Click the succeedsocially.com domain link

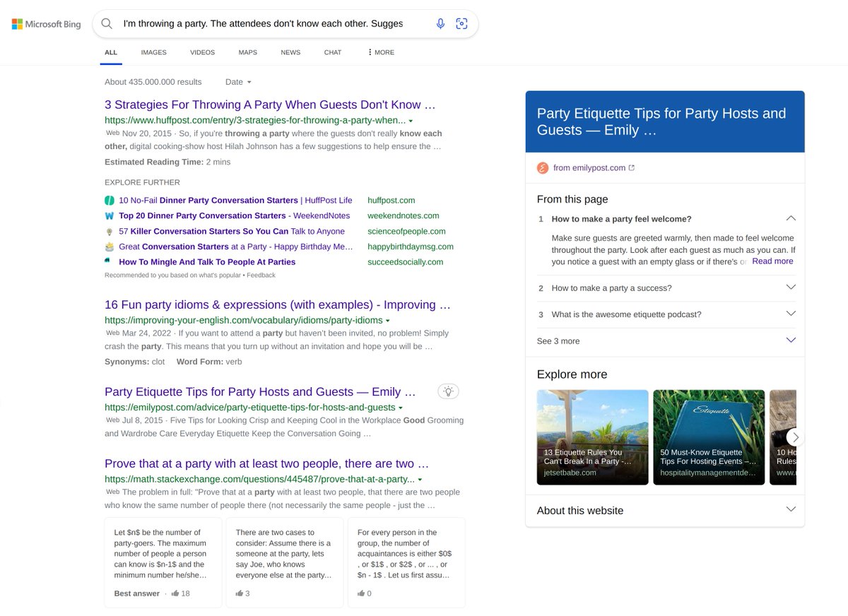406,262
